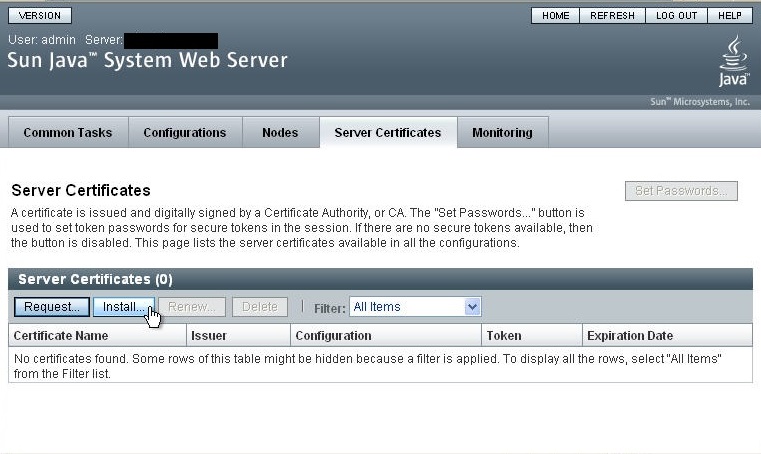Go to HOME page
Image resolution: width=761 pixels, height=454 pixels.
(x=556, y=16)
